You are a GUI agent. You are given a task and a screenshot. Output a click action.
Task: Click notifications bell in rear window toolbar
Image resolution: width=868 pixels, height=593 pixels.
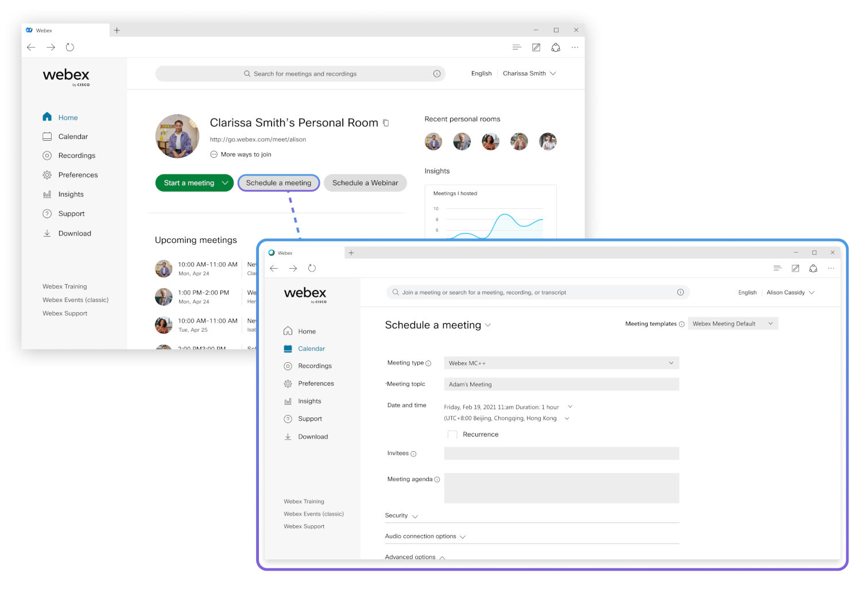[555, 47]
